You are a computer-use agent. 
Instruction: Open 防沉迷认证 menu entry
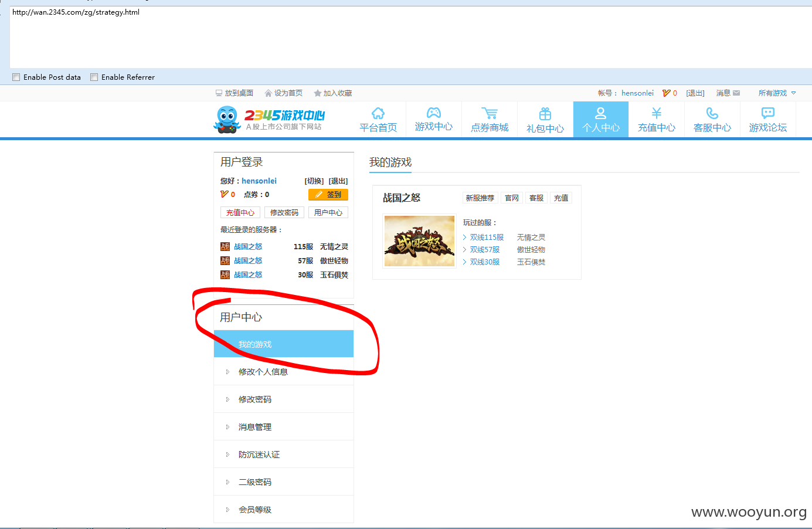click(284, 455)
